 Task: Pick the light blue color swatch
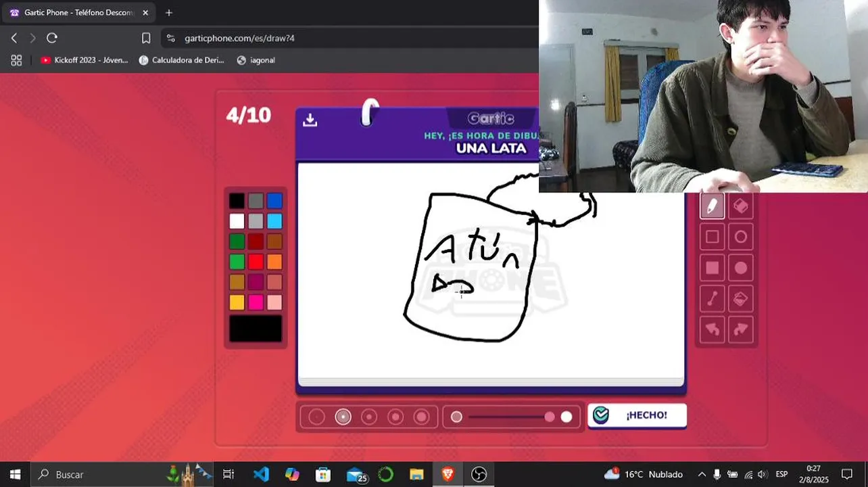click(x=274, y=221)
